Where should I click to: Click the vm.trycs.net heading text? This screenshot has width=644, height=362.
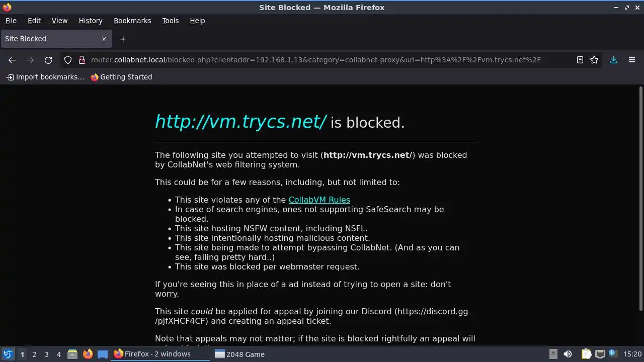pos(240,122)
